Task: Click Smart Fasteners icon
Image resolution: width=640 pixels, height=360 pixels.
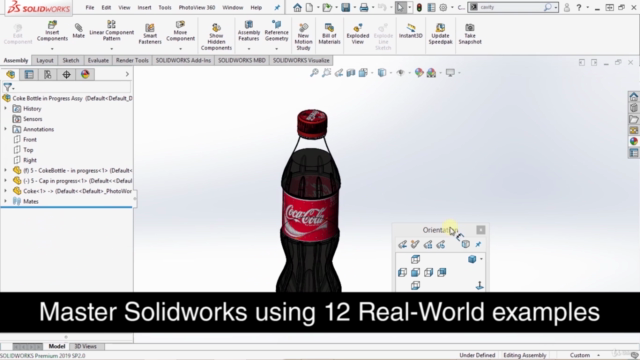Action: (150, 33)
